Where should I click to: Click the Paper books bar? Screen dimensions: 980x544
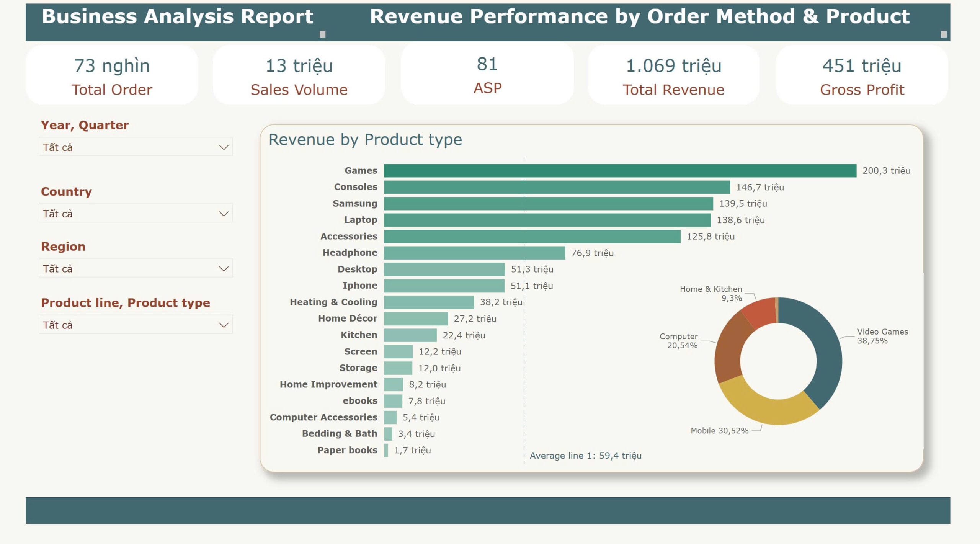386,450
